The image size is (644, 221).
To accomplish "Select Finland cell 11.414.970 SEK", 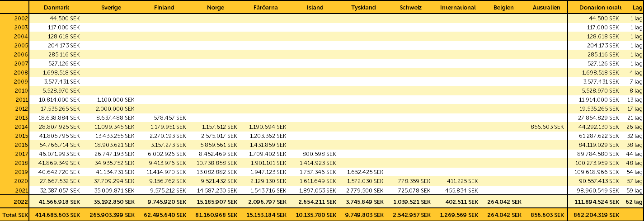I will tap(166, 172).
